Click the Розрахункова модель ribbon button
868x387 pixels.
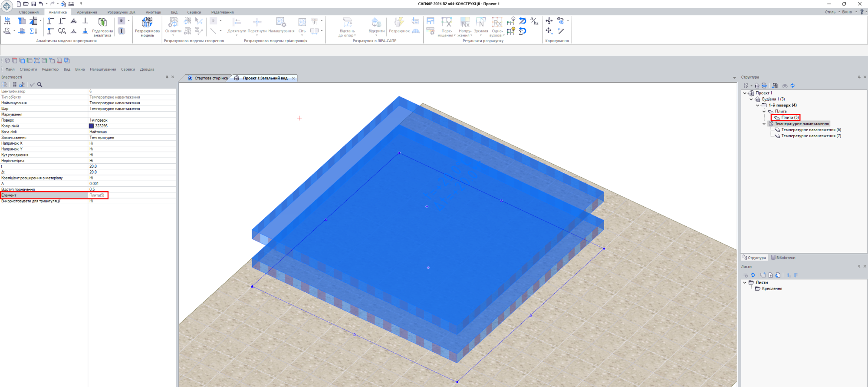click(147, 26)
